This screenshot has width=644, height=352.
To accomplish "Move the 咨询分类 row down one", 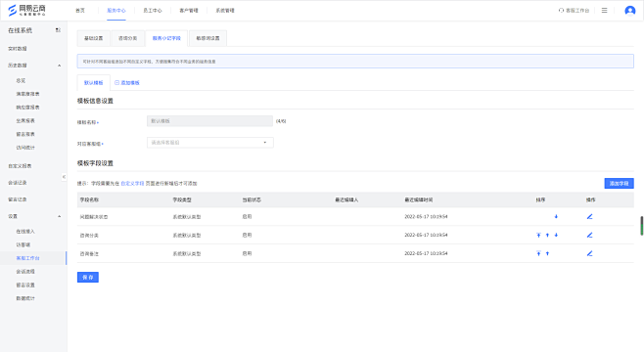I will tap(556, 235).
